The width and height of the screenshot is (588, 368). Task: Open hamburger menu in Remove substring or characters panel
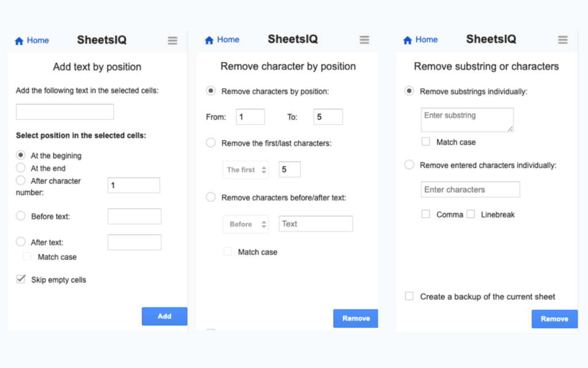point(563,40)
